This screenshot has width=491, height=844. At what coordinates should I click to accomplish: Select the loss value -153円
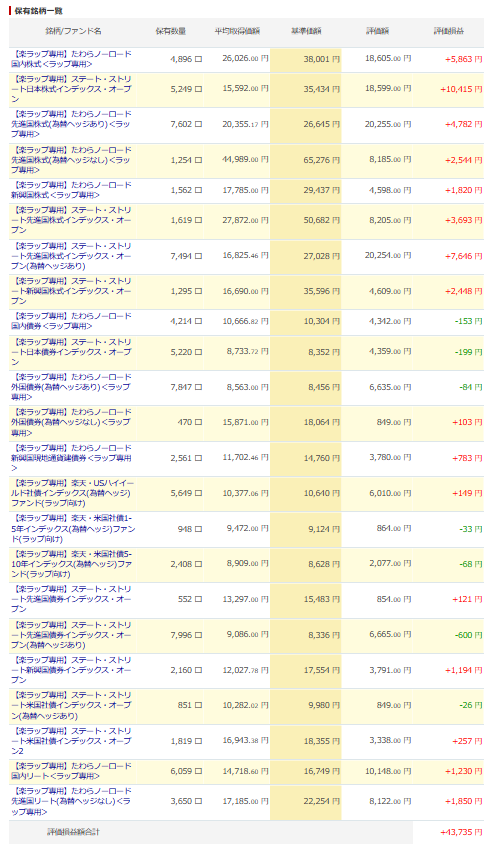469,321
